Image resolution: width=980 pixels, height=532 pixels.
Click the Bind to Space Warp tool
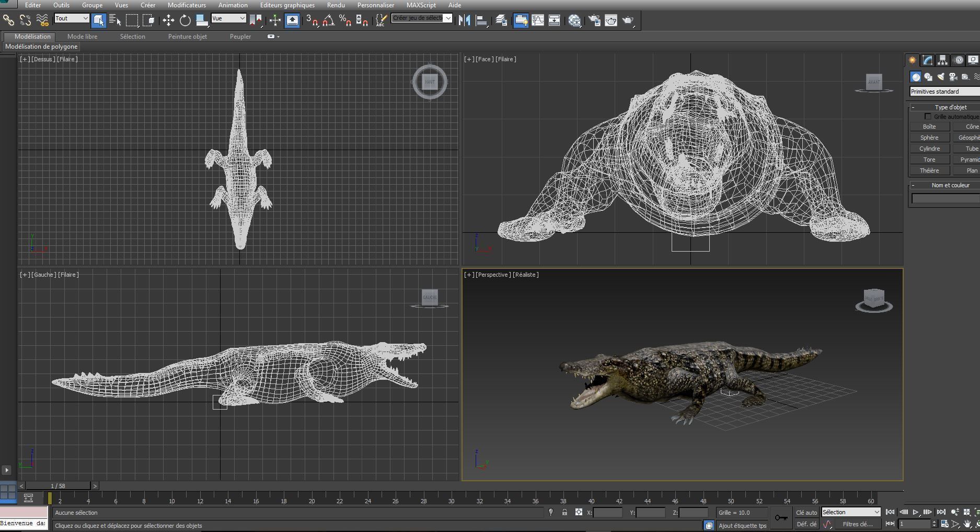tap(42, 20)
